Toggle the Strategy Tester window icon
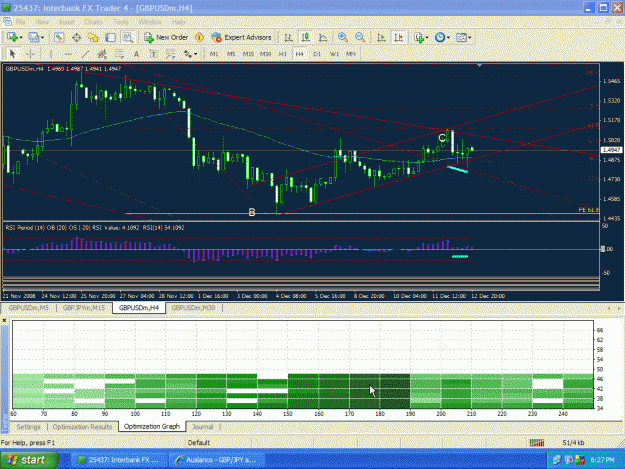Image resolution: width=625 pixels, height=469 pixels. click(x=128, y=37)
